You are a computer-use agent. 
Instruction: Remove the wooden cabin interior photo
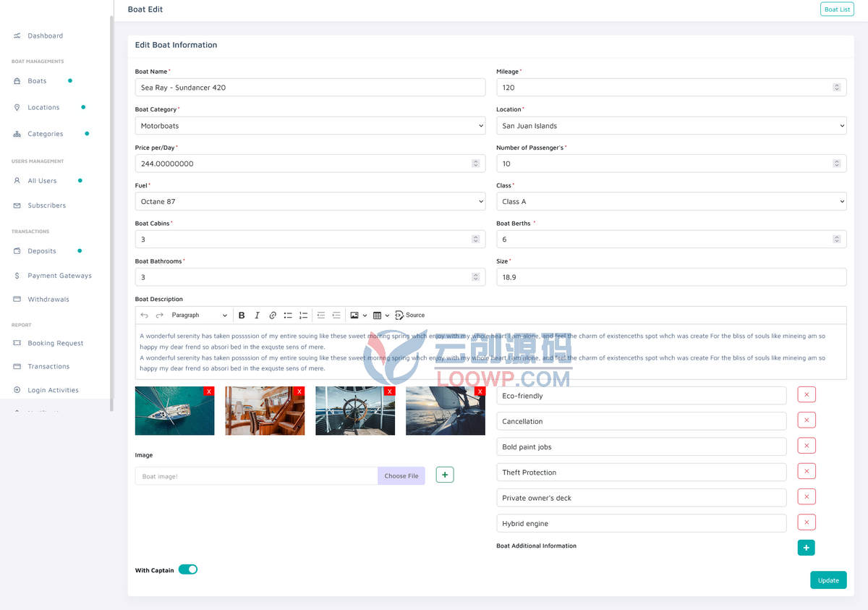pyautogui.click(x=299, y=391)
